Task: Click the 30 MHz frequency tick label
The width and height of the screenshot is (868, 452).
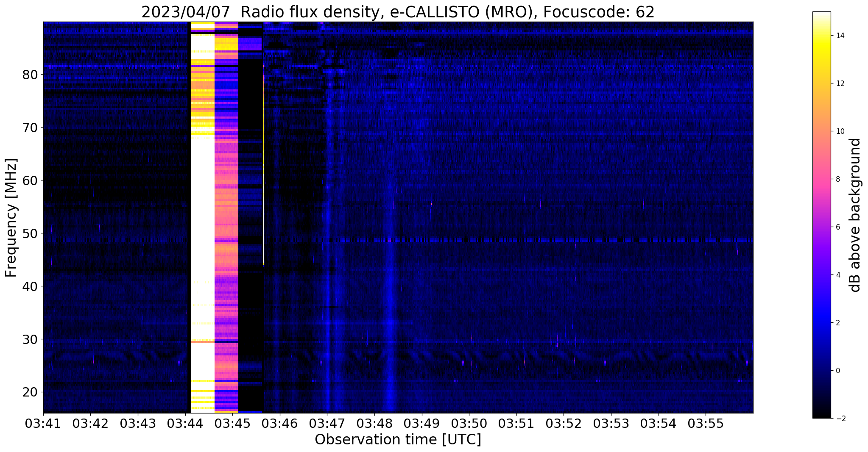Action: point(30,340)
